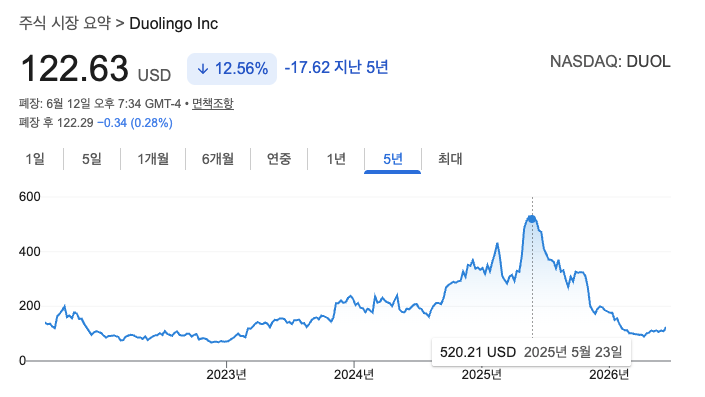705x397 pixels.
Task: Click the 2025년 5월 23일 tooltip date
Action: 573,352
